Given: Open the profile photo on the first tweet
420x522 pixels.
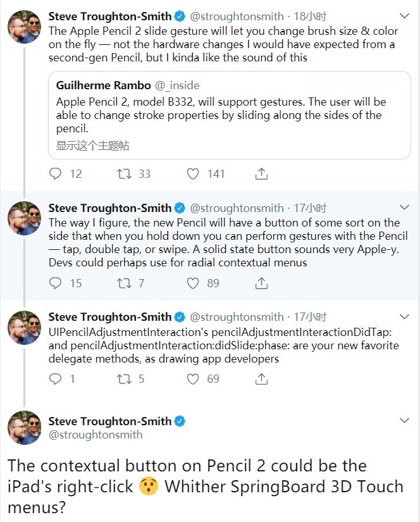Looking at the screenshot, I should 25,27.
